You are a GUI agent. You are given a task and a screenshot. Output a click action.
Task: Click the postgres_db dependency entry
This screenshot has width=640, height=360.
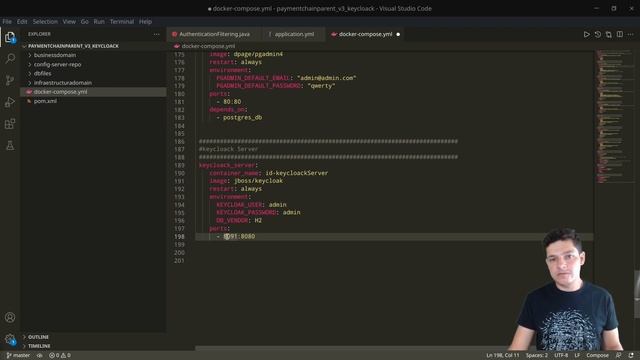pos(242,118)
